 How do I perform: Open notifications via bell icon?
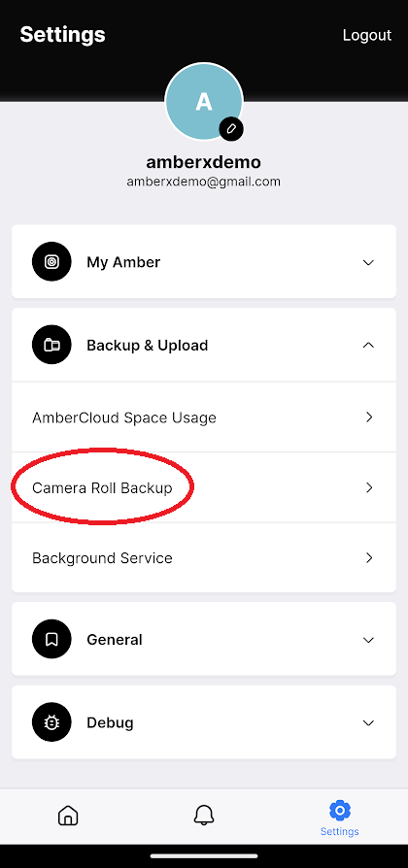tap(204, 815)
